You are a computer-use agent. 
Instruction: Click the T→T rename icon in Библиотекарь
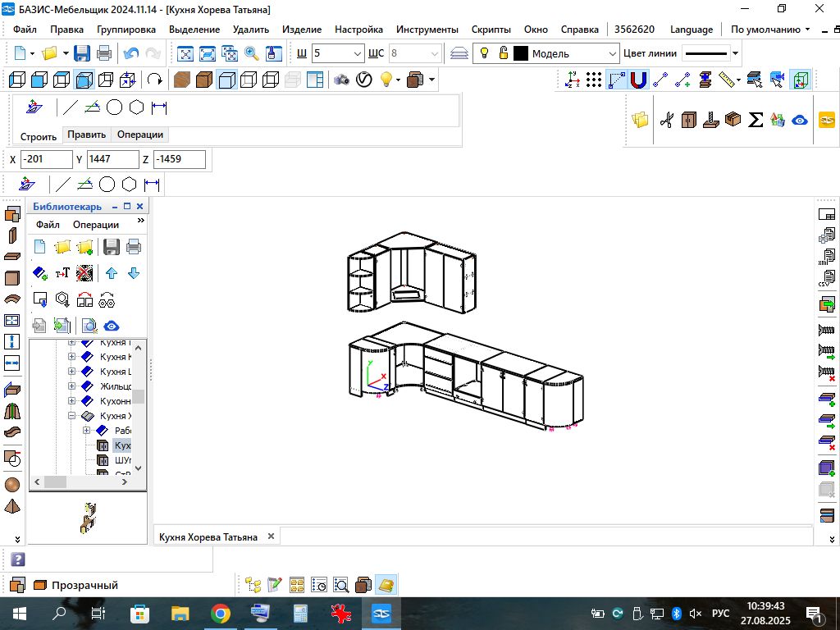click(62, 273)
